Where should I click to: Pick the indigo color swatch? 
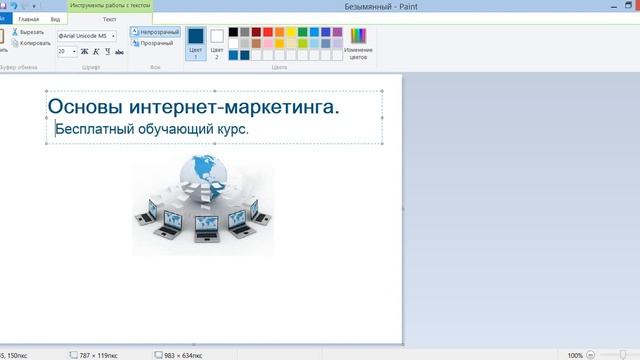coord(326,32)
